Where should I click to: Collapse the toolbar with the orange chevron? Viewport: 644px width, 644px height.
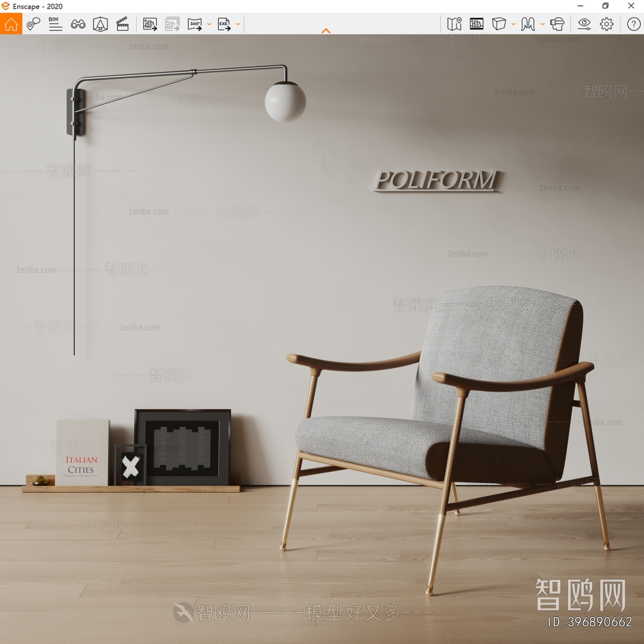click(x=326, y=31)
